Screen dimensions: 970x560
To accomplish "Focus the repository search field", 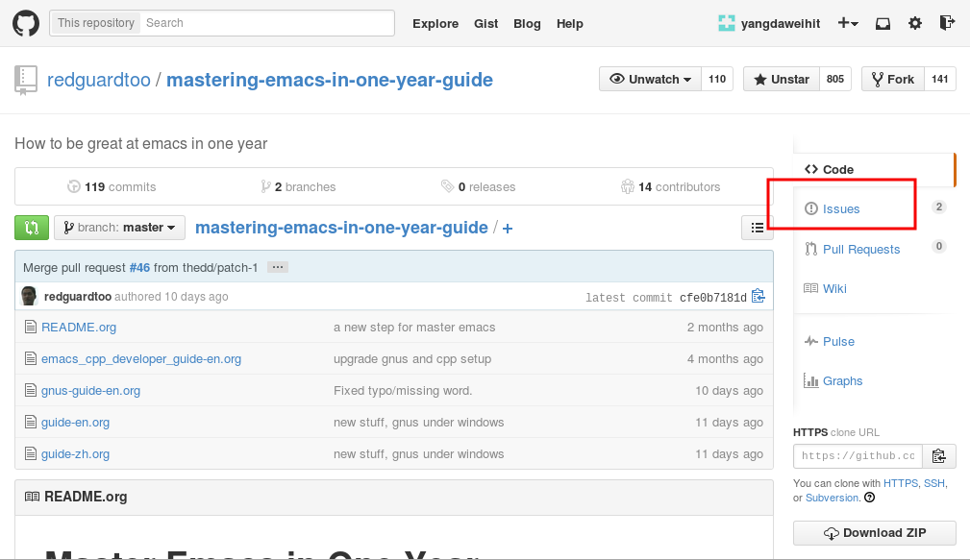I will point(266,23).
